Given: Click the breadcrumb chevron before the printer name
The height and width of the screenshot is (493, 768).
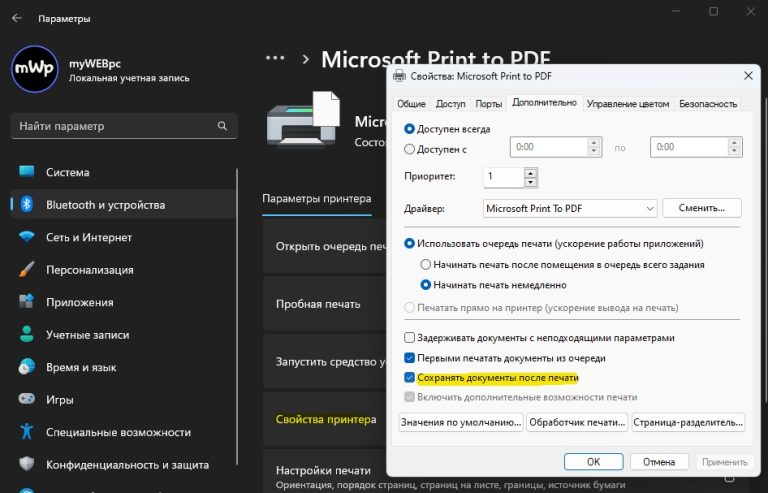Looking at the screenshot, I should coord(306,59).
